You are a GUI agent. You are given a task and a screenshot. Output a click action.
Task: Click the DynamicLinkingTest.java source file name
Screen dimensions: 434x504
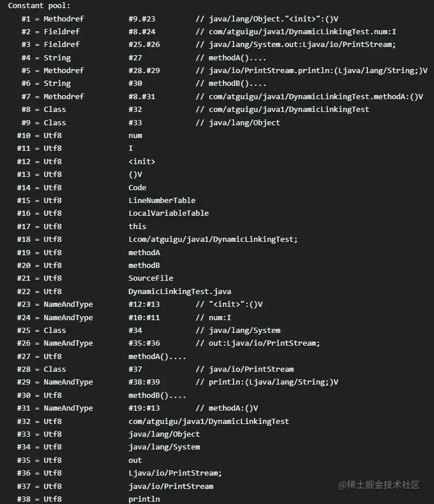coord(180,291)
